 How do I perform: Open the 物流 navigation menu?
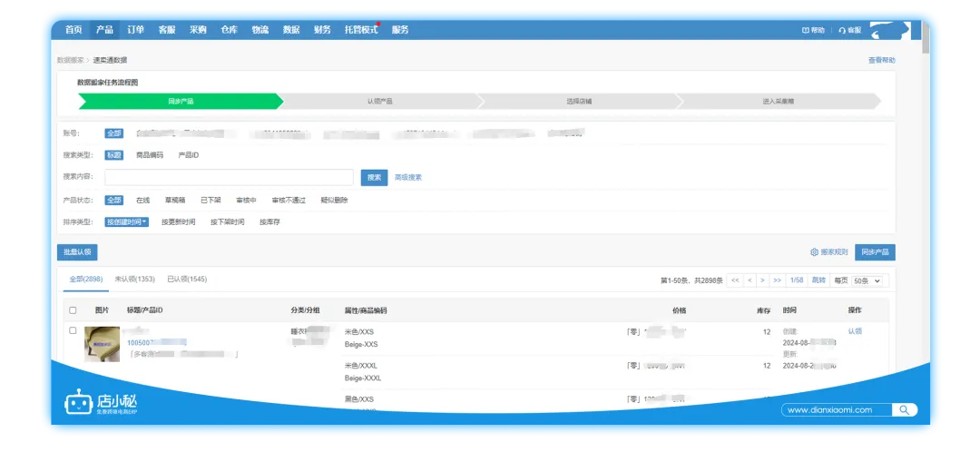click(260, 29)
